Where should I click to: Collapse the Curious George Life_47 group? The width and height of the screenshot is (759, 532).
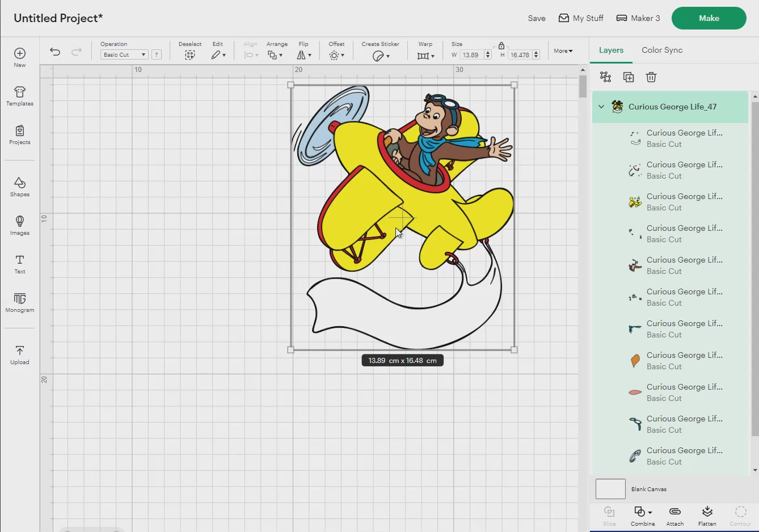pyautogui.click(x=601, y=107)
